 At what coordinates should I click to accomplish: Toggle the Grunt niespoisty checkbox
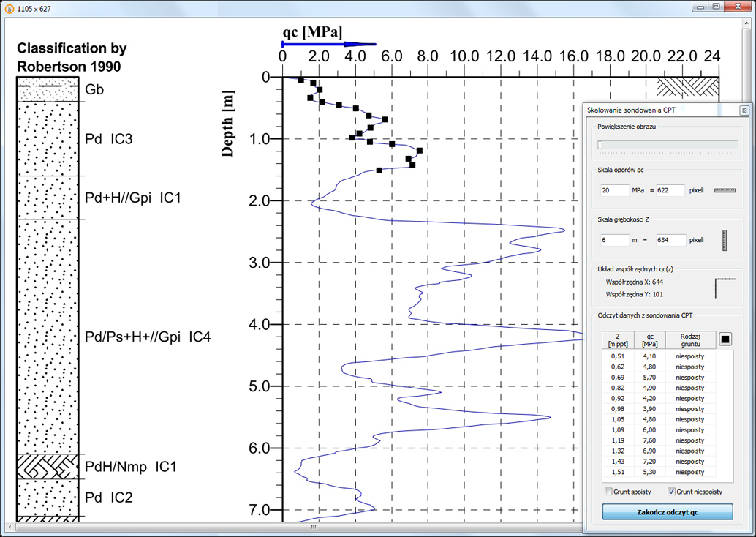point(671,492)
